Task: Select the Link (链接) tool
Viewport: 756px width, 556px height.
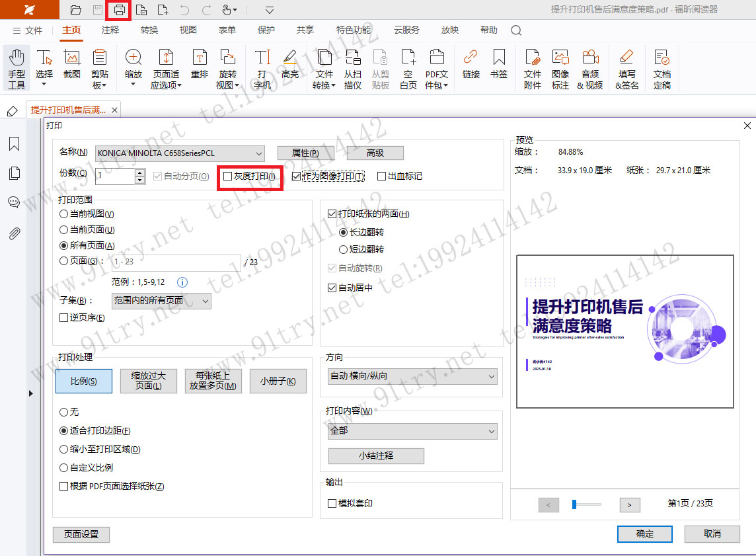Action: click(x=471, y=66)
